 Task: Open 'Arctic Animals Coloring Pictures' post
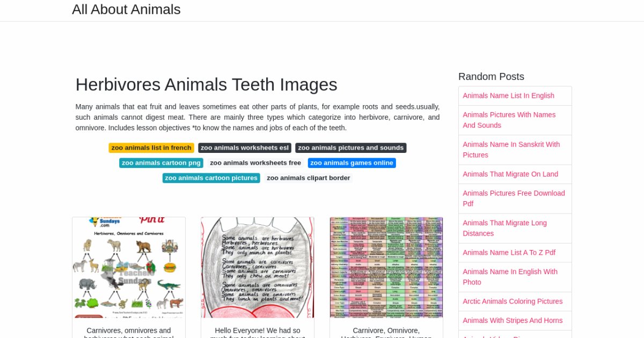pos(513,302)
